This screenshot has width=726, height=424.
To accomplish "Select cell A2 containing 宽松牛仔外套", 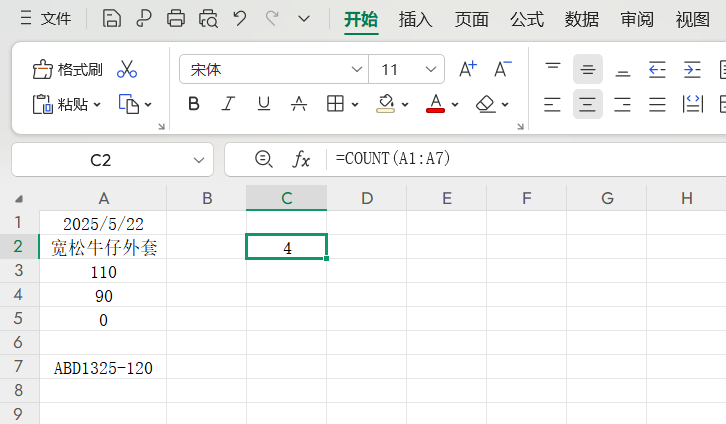I will pyautogui.click(x=104, y=247).
